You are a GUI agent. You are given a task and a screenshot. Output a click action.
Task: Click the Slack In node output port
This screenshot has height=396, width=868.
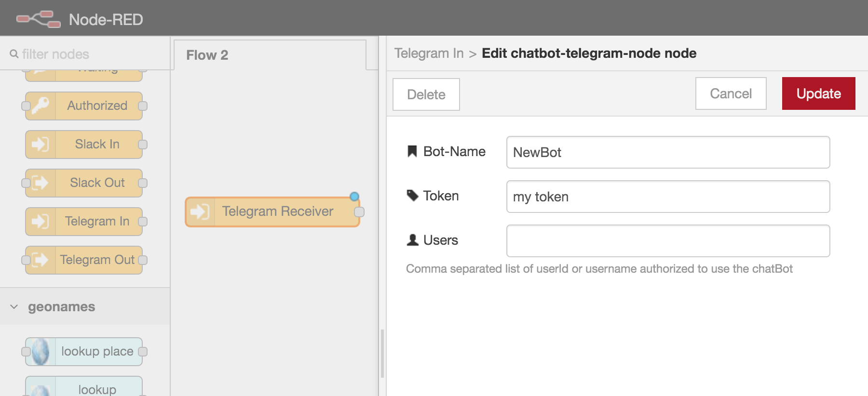143,145
